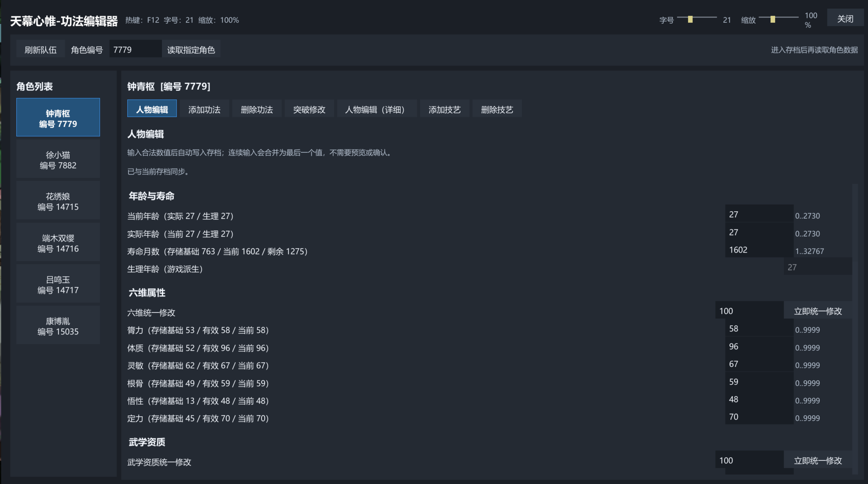Close the editor with the 关闭 button
This screenshot has width=868, height=484.
click(x=845, y=18)
